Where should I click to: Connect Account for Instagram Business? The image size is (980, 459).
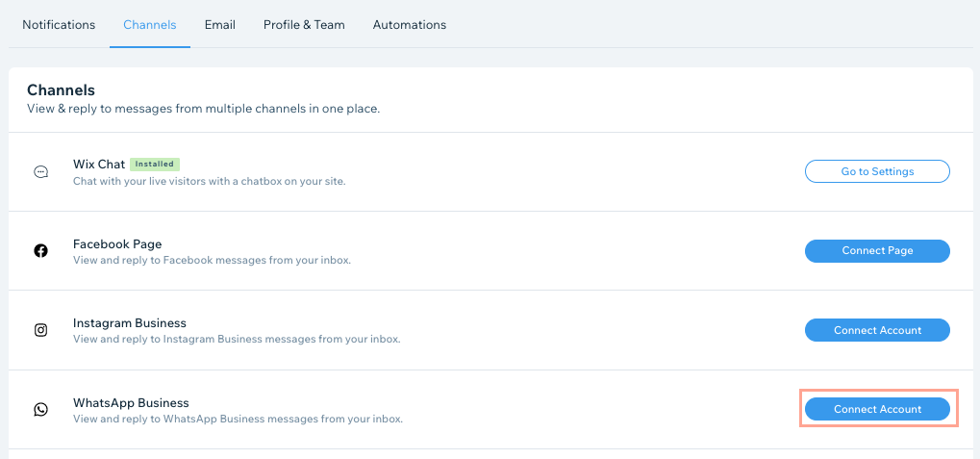[x=877, y=330]
